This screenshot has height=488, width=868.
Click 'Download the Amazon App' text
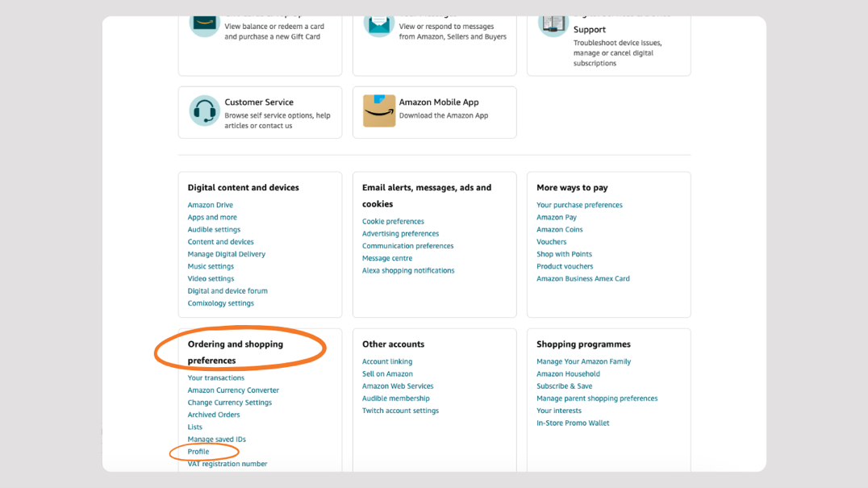tap(444, 115)
